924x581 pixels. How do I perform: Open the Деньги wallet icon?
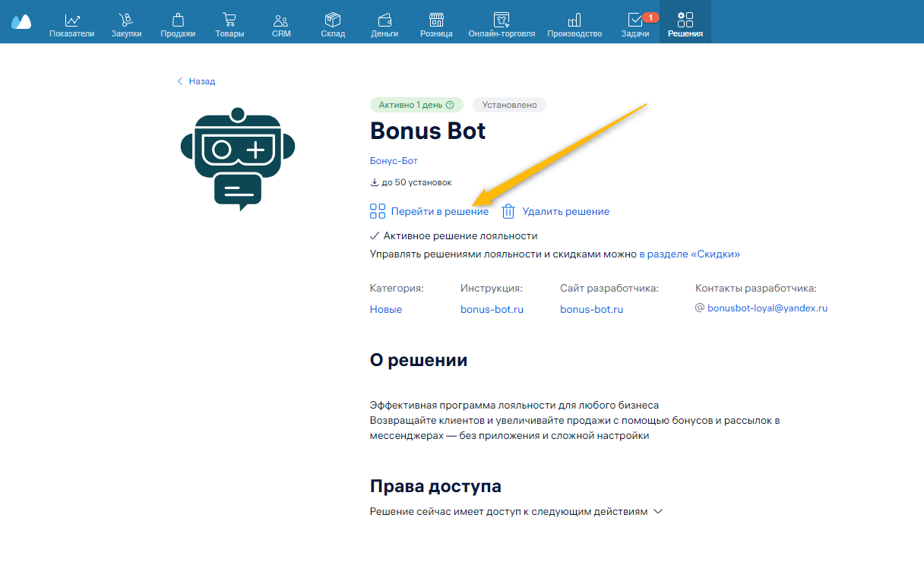(x=384, y=20)
